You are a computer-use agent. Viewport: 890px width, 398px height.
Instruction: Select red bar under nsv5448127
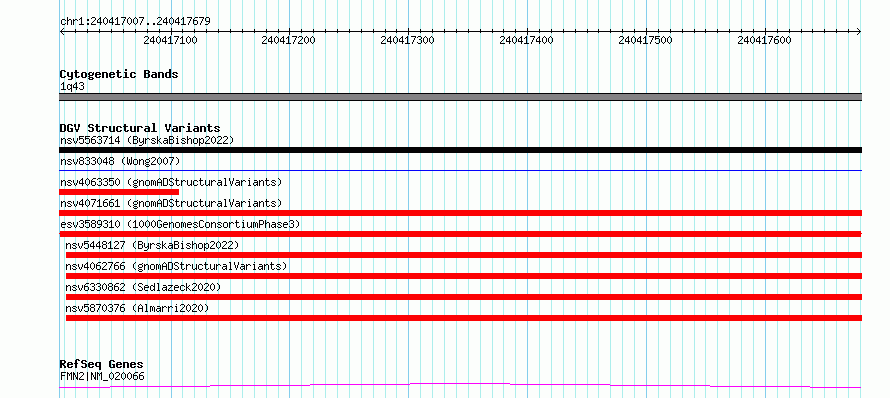[464, 255]
